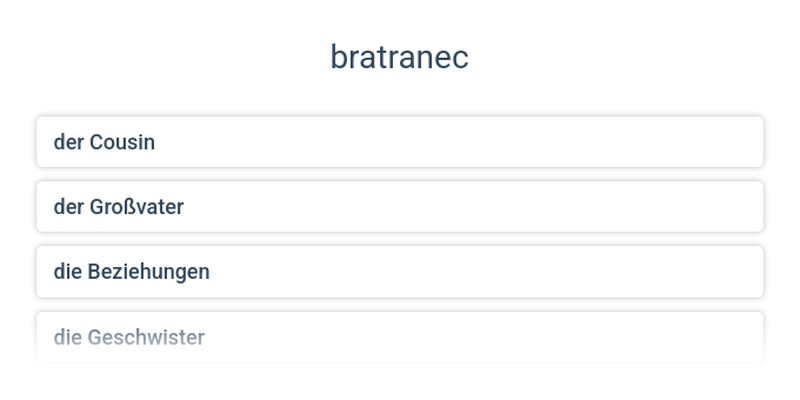Answer with the German word for siblings
Viewport: 800px width, 400px height.
[400, 337]
